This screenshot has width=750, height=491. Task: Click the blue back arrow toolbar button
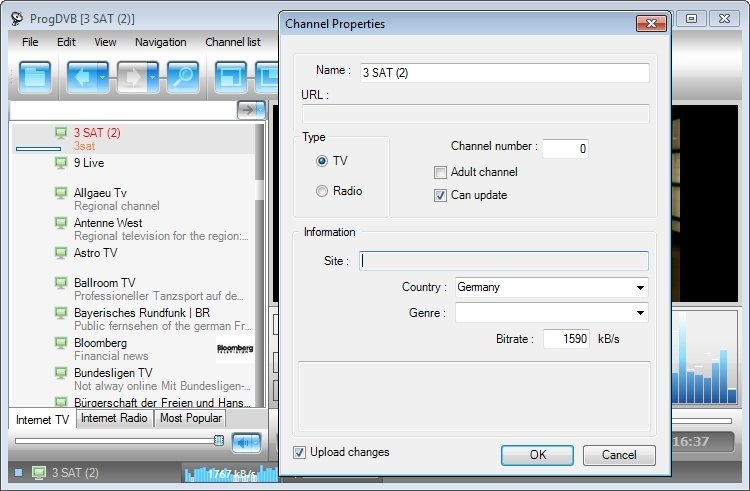[x=82, y=77]
